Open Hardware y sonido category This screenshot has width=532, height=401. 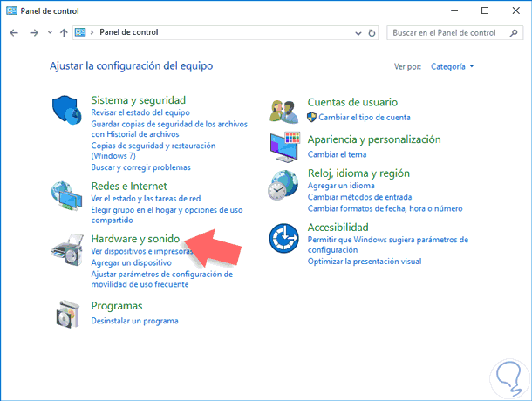[135, 239]
